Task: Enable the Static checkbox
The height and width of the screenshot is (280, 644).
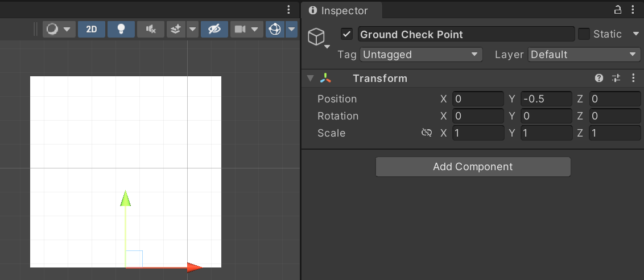Action: [584, 34]
